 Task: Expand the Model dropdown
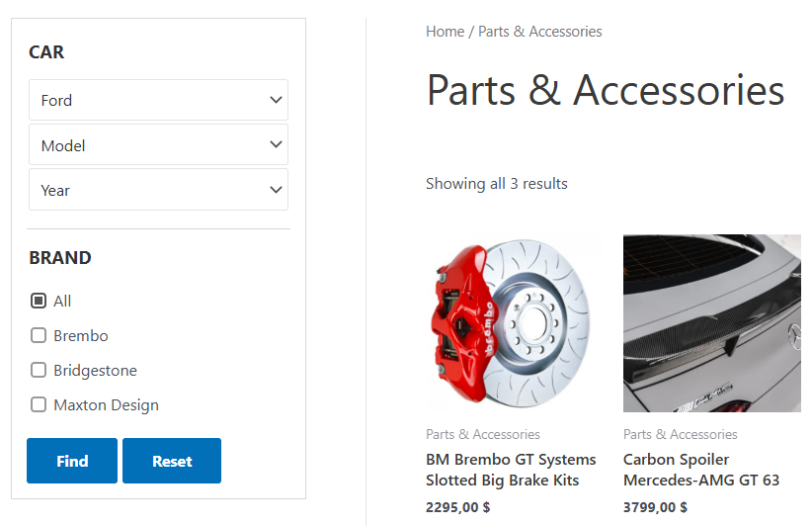158,145
